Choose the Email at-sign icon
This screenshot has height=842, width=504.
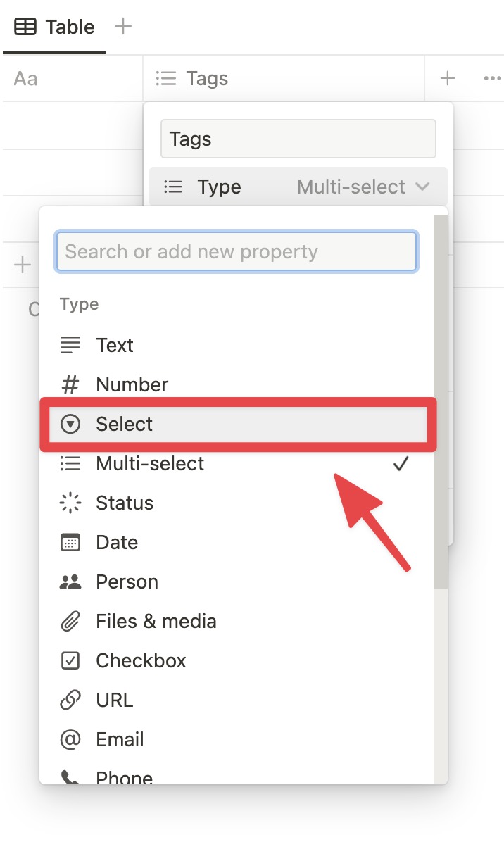(x=70, y=739)
